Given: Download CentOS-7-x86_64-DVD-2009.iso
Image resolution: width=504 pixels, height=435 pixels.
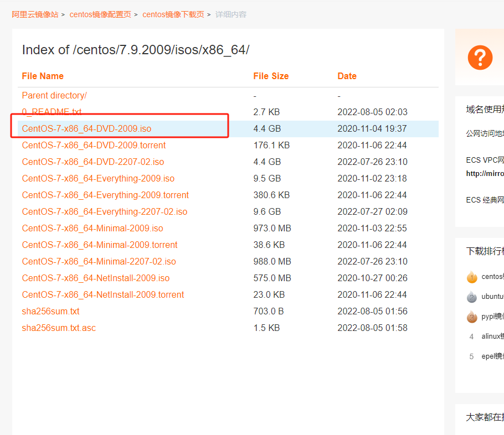Looking at the screenshot, I should tap(86, 128).
